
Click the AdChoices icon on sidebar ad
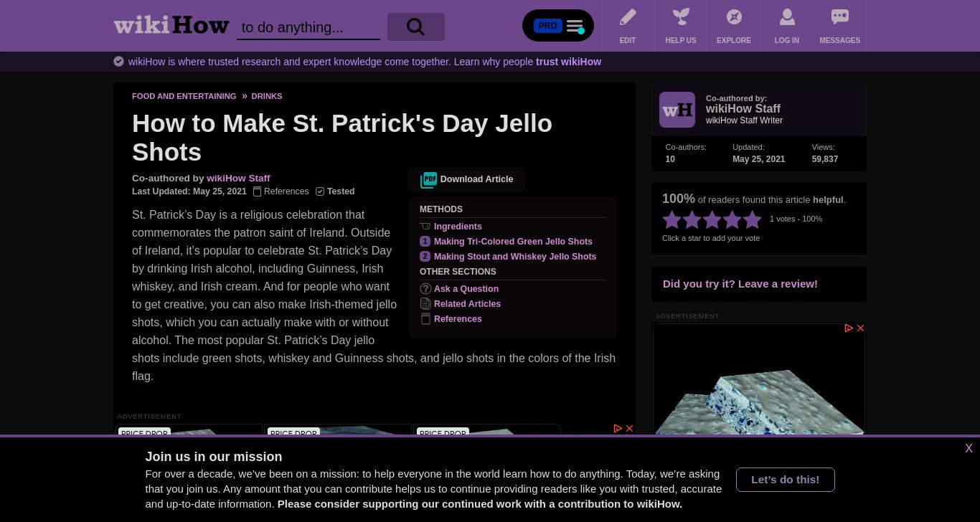[x=849, y=328]
